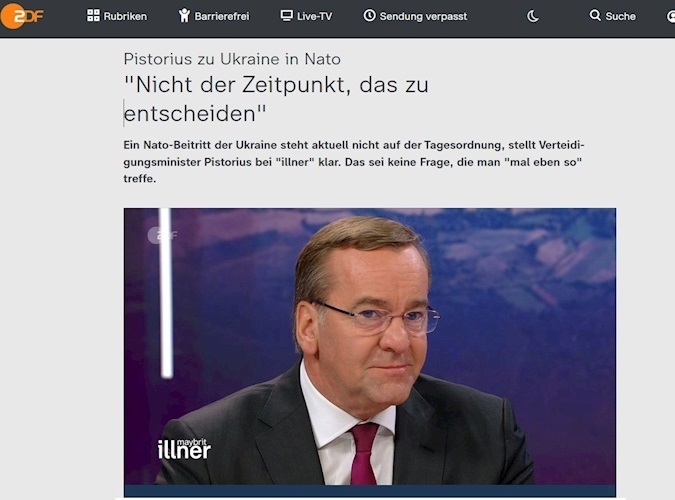Open the Rubriken menu

coord(117,16)
